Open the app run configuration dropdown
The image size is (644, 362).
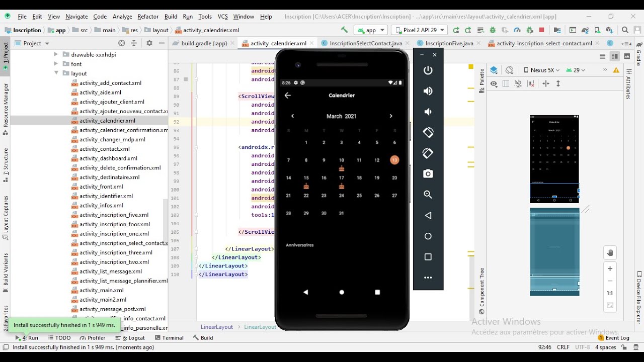pyautogui.click(x=370, y=30)
